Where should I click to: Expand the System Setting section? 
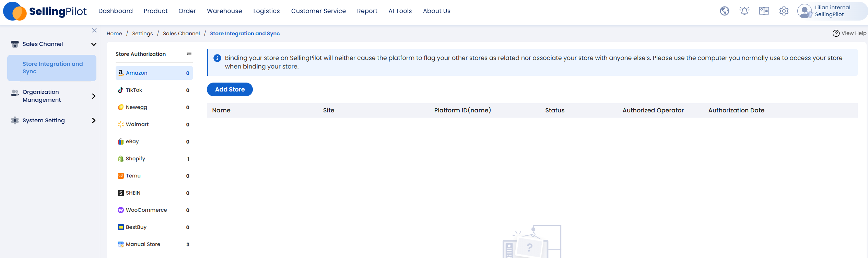tap(94, 121)
